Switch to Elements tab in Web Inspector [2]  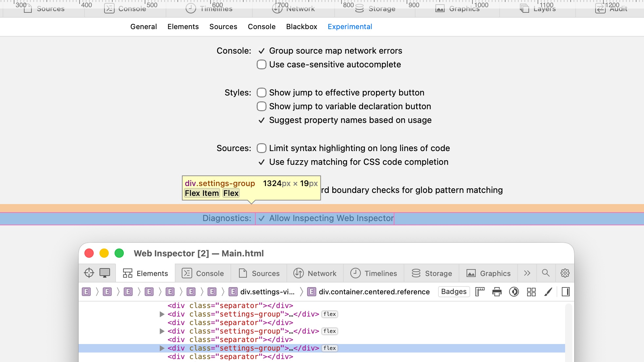(x=145, y=273)
